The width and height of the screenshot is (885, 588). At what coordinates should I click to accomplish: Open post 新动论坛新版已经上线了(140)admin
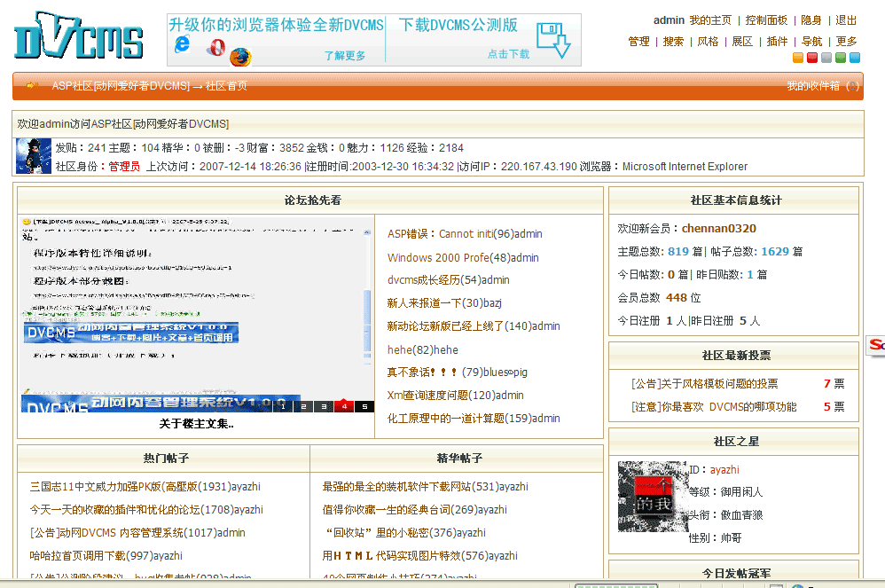[474, 326]
